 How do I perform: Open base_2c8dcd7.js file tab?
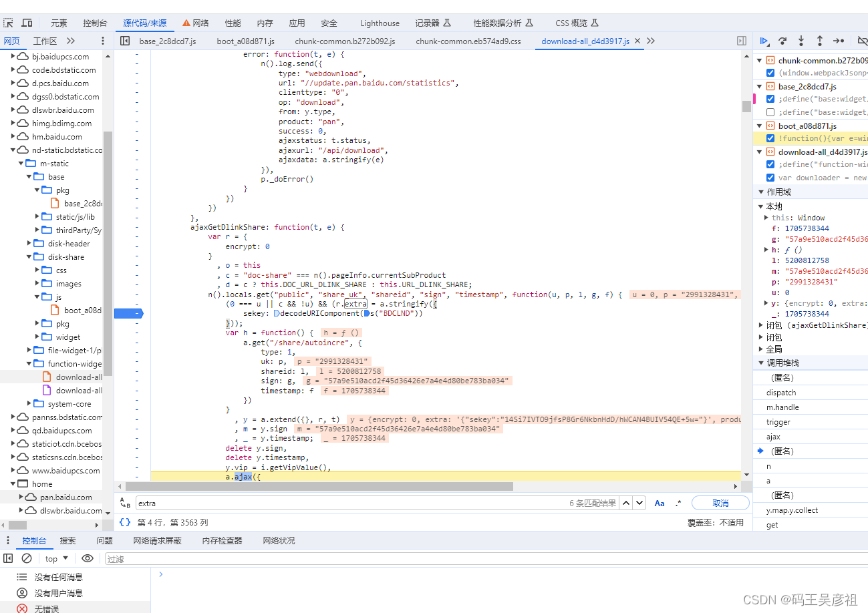coord(168,41)
